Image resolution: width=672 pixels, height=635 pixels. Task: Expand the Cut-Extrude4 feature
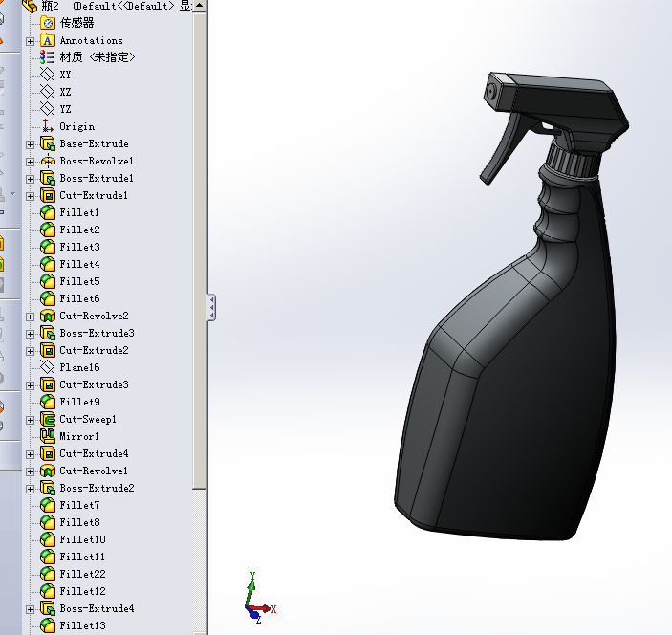pos(30,454)
